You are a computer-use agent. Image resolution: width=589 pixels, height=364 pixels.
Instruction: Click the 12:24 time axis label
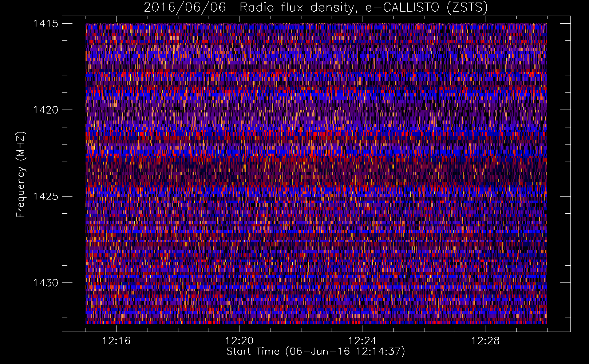(x=363, y=341)
